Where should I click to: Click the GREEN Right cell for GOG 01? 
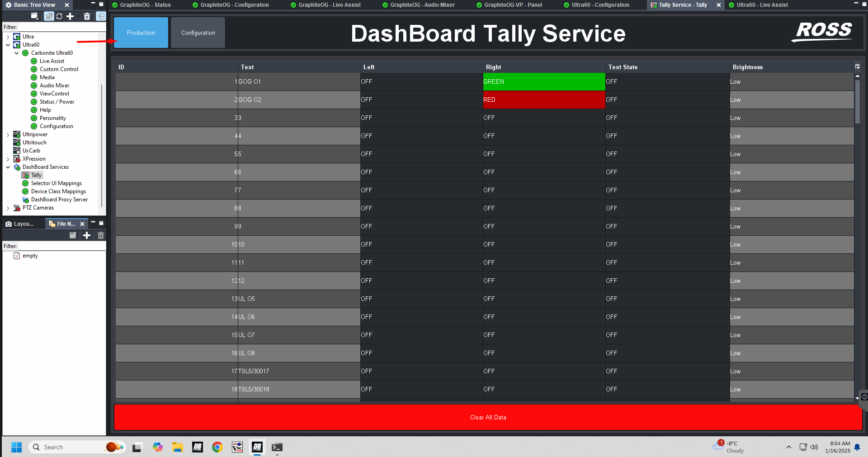click(x=544, y=81)
